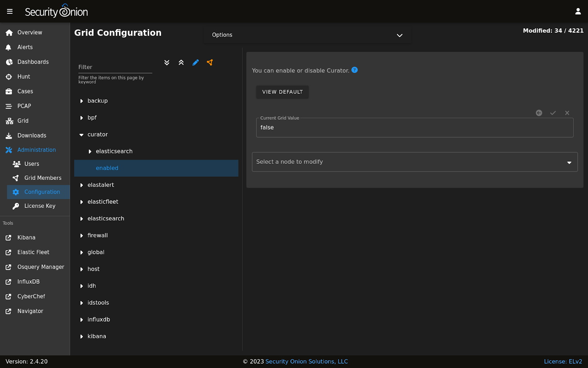
Task: Click the blue help question mark icon
Action: 355,70
